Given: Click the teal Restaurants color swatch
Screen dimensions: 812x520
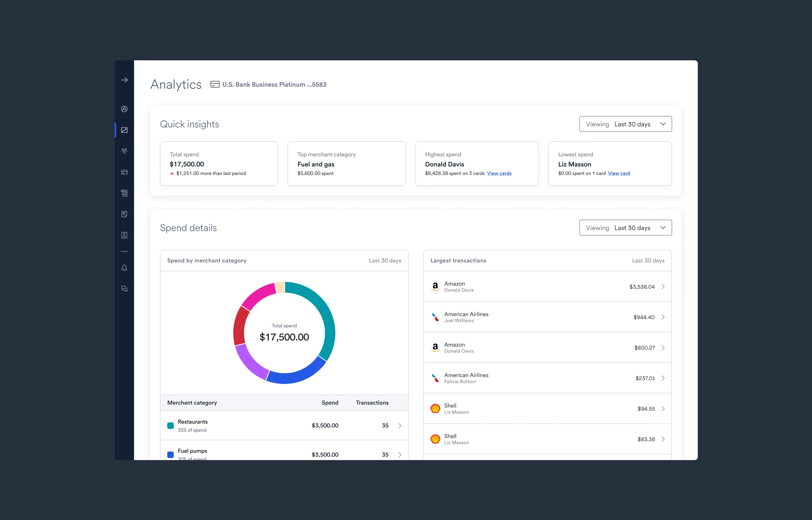Looking at the screenshot, I should click(170, 426).
